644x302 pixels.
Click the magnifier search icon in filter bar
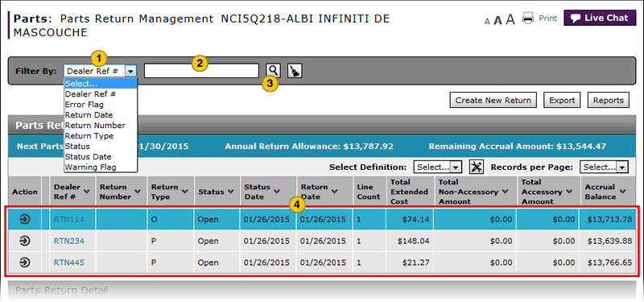click(x=273, y=71)
